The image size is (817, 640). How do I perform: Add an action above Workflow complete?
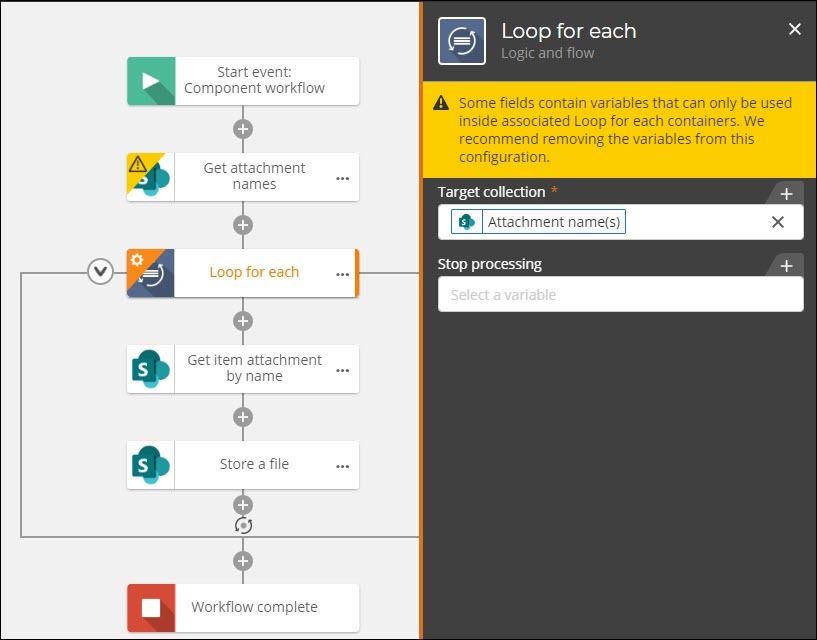pos(243,561)
